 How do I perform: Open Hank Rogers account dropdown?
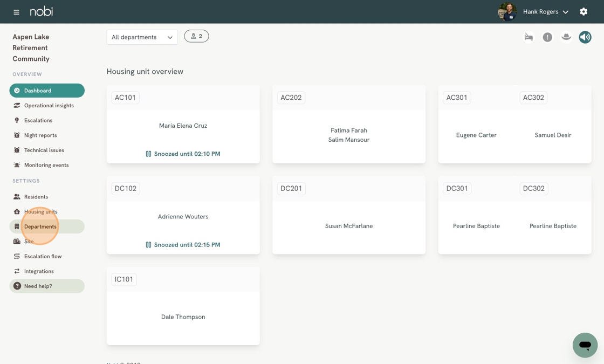[x=546, y=12]
